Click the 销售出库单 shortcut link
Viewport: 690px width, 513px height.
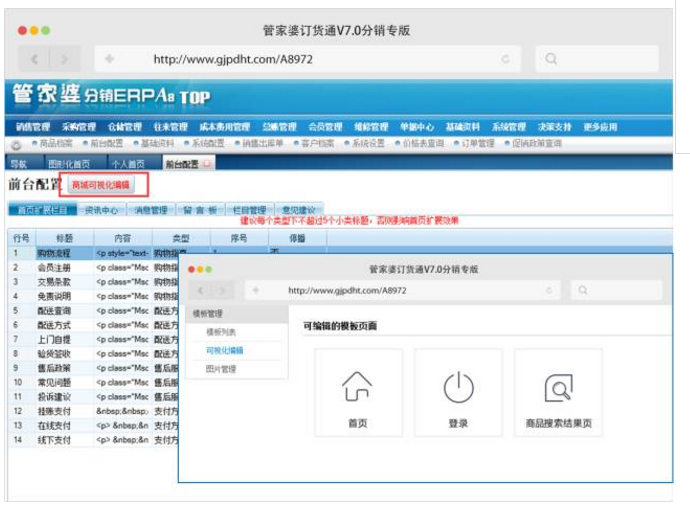(263, 143)
